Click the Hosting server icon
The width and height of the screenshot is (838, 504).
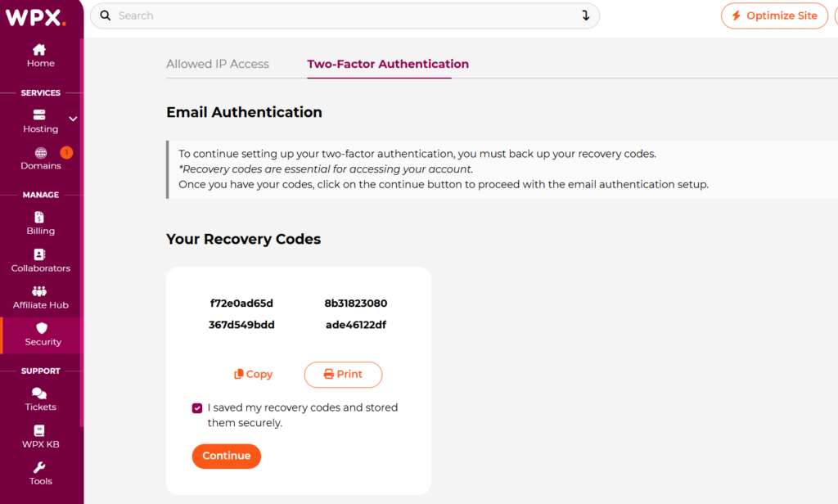[x=39, y=115]
